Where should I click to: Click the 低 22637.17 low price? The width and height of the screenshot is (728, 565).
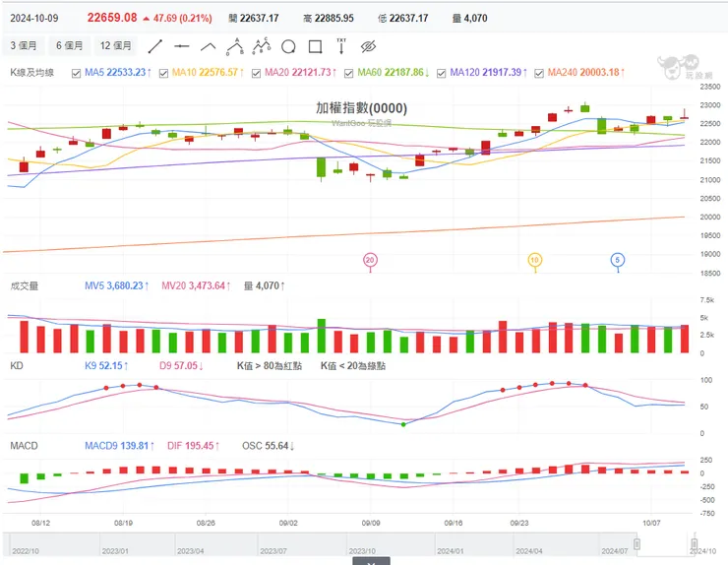point(402,18)
